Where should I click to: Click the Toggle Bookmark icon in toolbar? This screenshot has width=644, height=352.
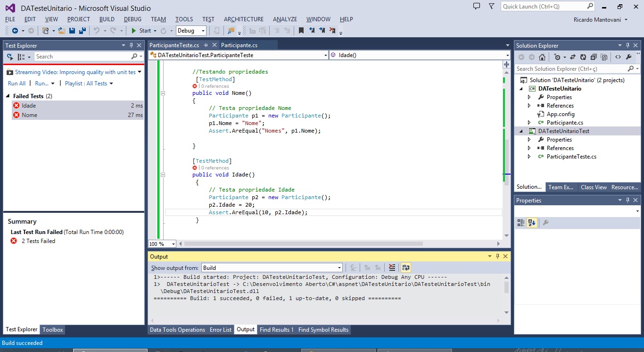tap(301, 31)
